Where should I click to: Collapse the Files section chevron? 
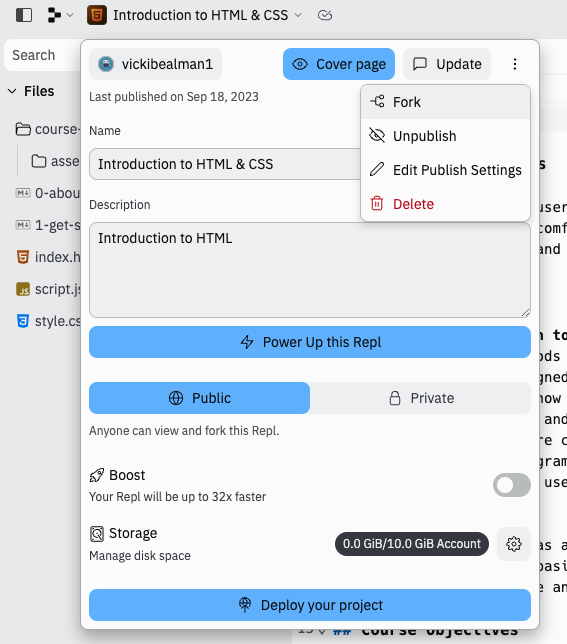pyautogui.click(x=12, y=91)
